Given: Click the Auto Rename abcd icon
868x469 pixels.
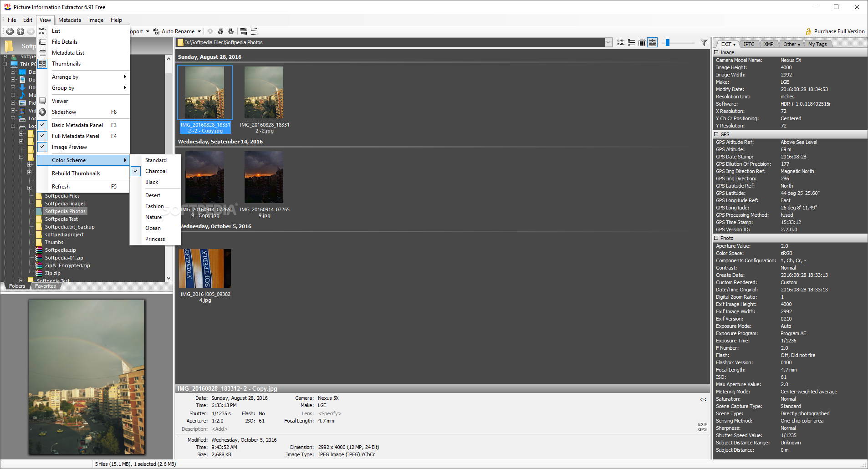Looking at the screenshot, I should [156, 31].
